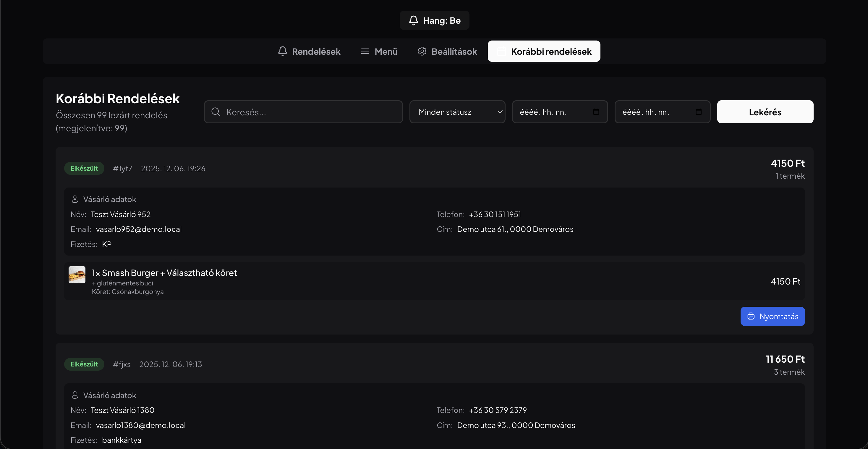
Task: Select the Korábbi rendelések tab
Action: (544, 51)
